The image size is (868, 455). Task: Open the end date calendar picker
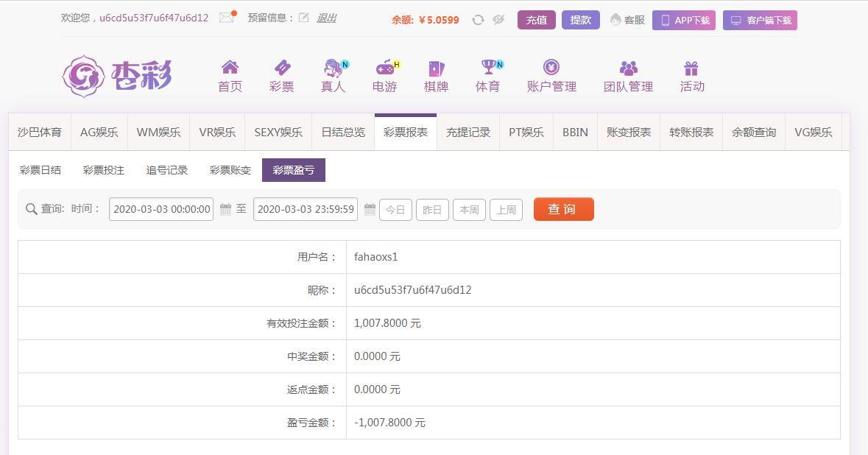pyautogui.click(x=369, y=208)
